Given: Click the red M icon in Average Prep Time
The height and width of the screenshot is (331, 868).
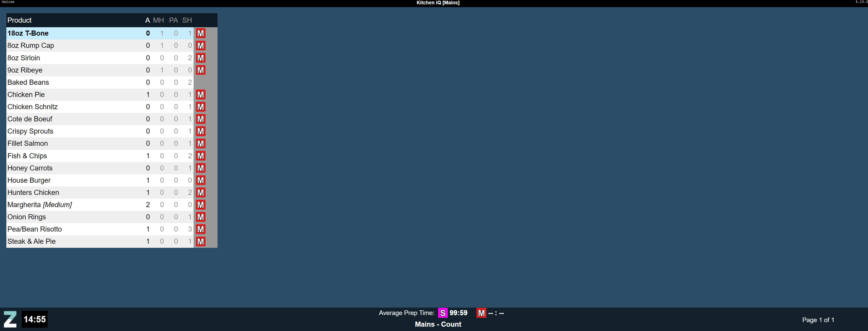Looking at the screenshot, I should [481, 313].
